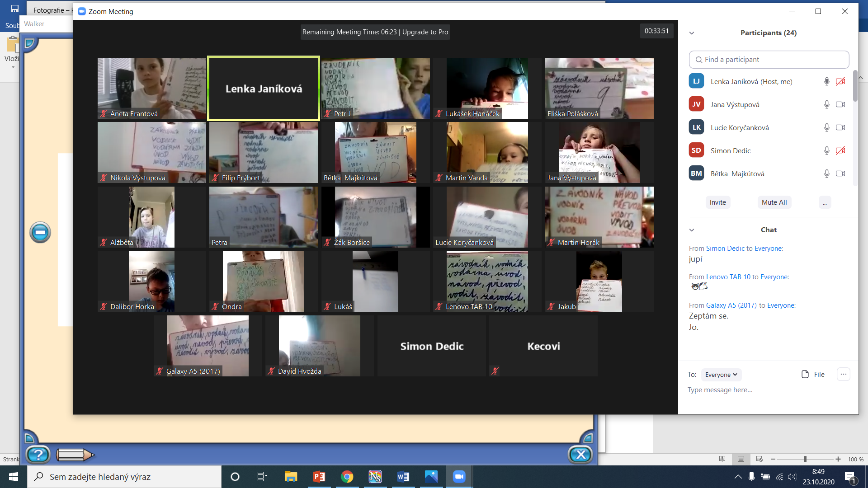
Task: Click Jana Výstupová's camera icon in the participants list
Action: [x=840, y=104]
